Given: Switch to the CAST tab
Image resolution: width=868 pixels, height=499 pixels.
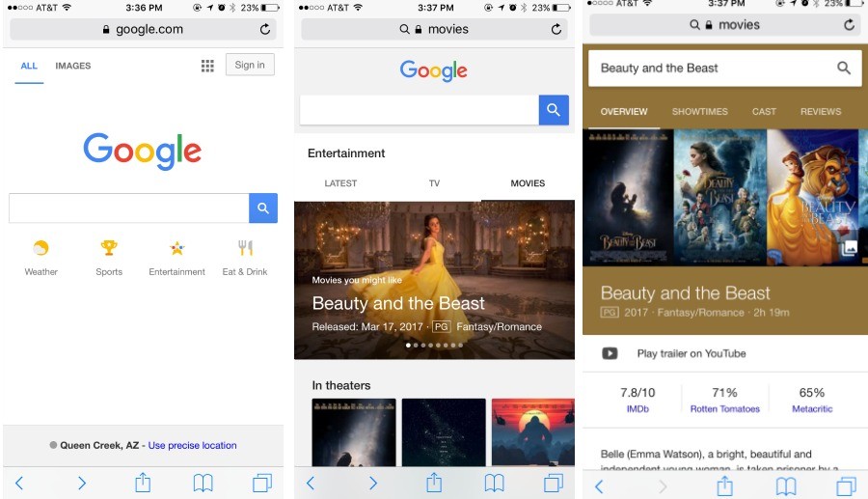Looking at the screenshot, I should click(x=764, y=111).
